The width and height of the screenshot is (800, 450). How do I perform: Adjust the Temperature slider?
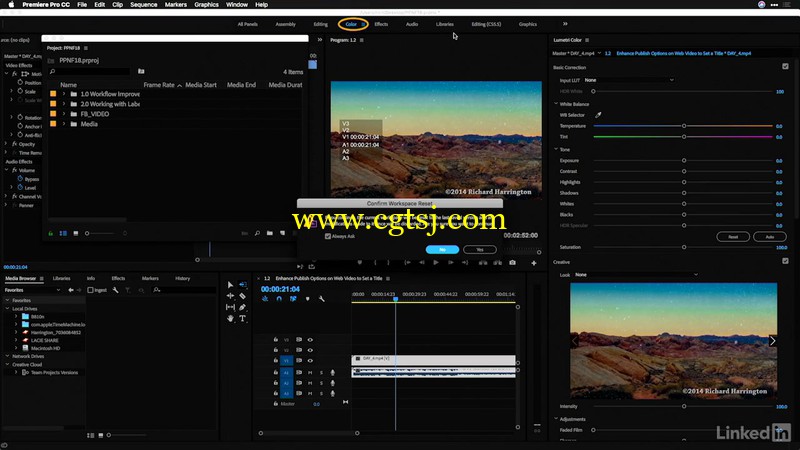point(683,126)
